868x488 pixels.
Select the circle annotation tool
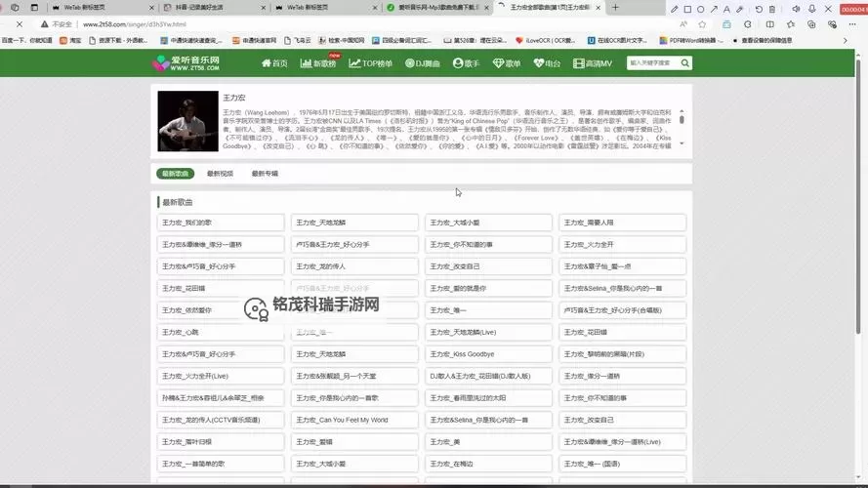point(700,9)
